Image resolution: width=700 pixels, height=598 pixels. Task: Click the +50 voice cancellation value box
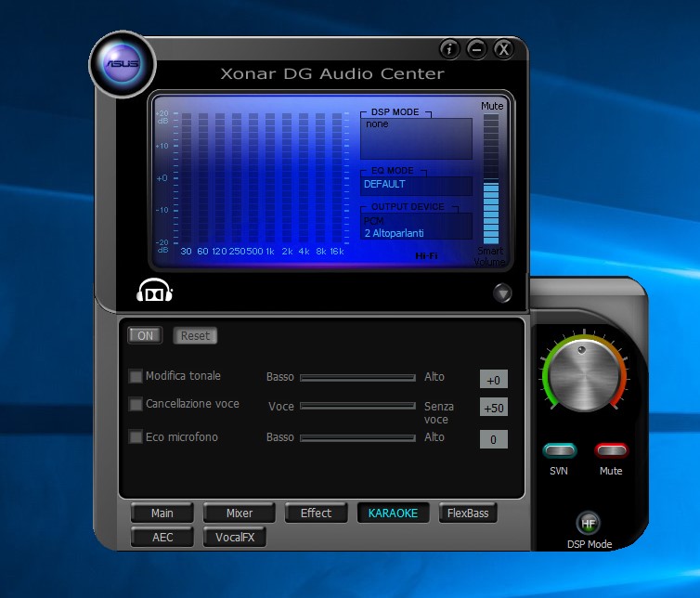pos(493,408)
